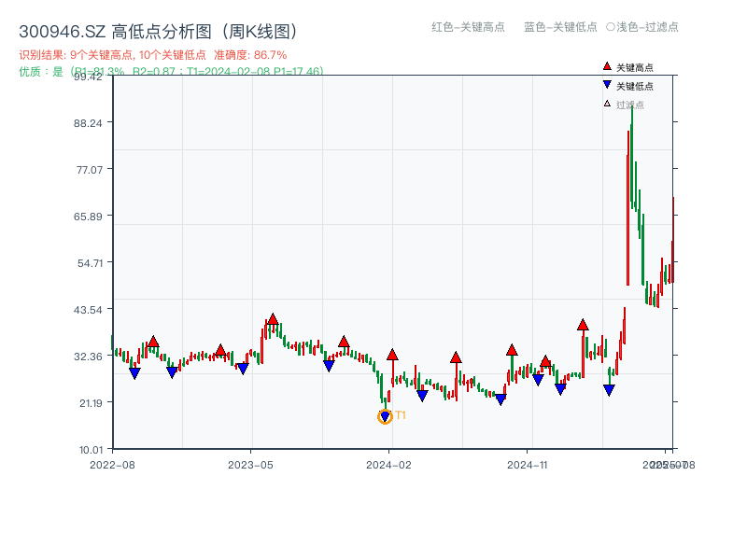Click the 2022-08 x-axis date label

[112, 465]
